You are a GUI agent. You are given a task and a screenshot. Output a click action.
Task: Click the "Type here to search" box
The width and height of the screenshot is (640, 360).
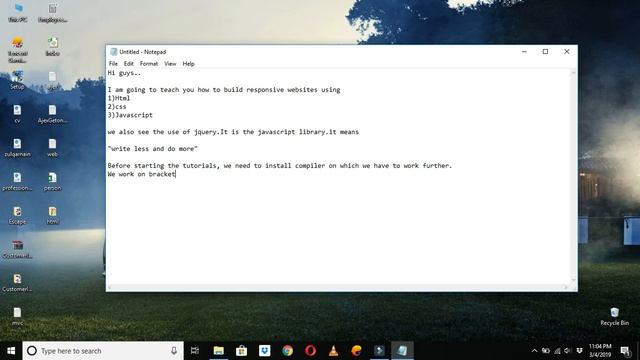click(x=103, y=351)
